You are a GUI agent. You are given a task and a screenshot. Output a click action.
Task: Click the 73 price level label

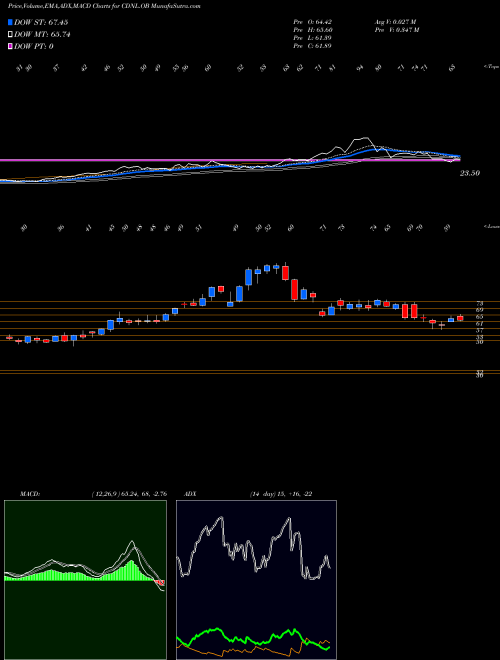pyautogui.click(x=479, y=303)
